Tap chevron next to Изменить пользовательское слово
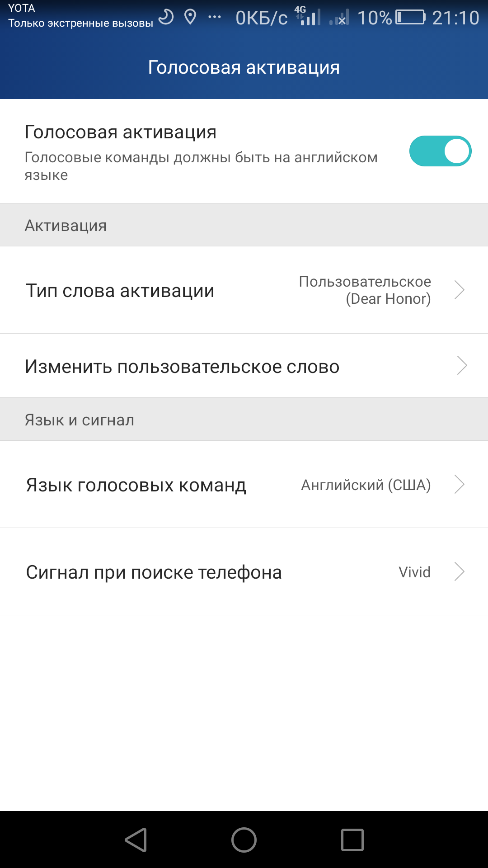This screenshot has width=488, height=868. (x=461, y=366)
